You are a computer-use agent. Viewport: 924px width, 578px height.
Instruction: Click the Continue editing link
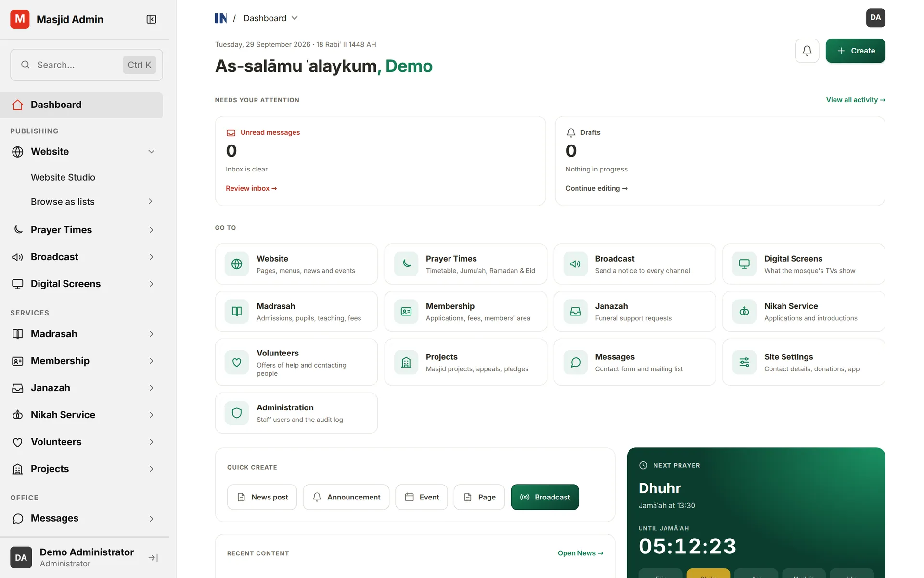(x=596, y=188)
